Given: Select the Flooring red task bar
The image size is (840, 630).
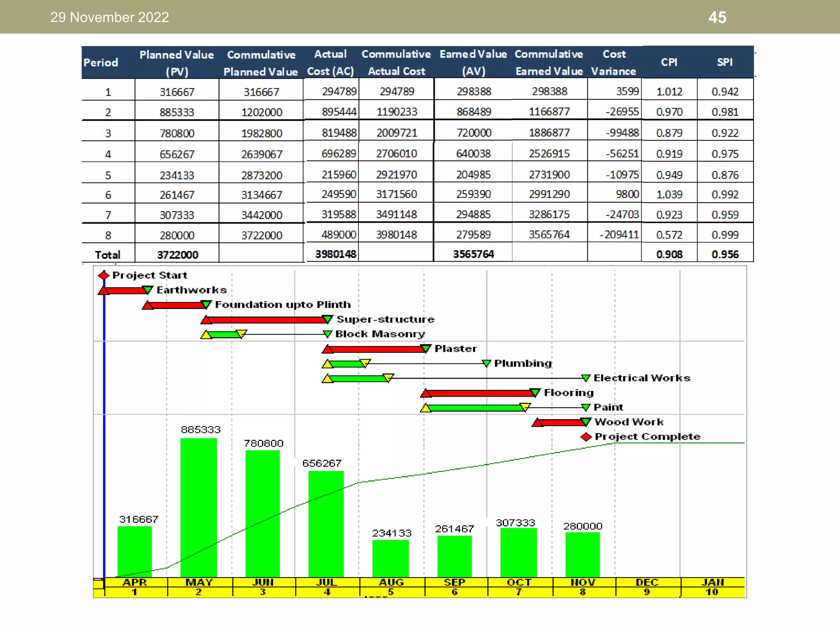Looking at the screenshot, I should click(480, 393).
